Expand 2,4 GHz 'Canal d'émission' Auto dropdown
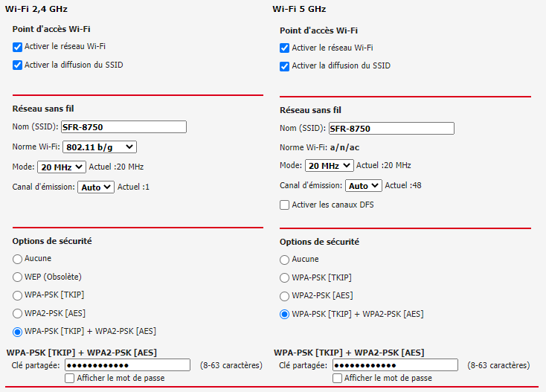The image size is (546, 392). (x=96, y=187)
